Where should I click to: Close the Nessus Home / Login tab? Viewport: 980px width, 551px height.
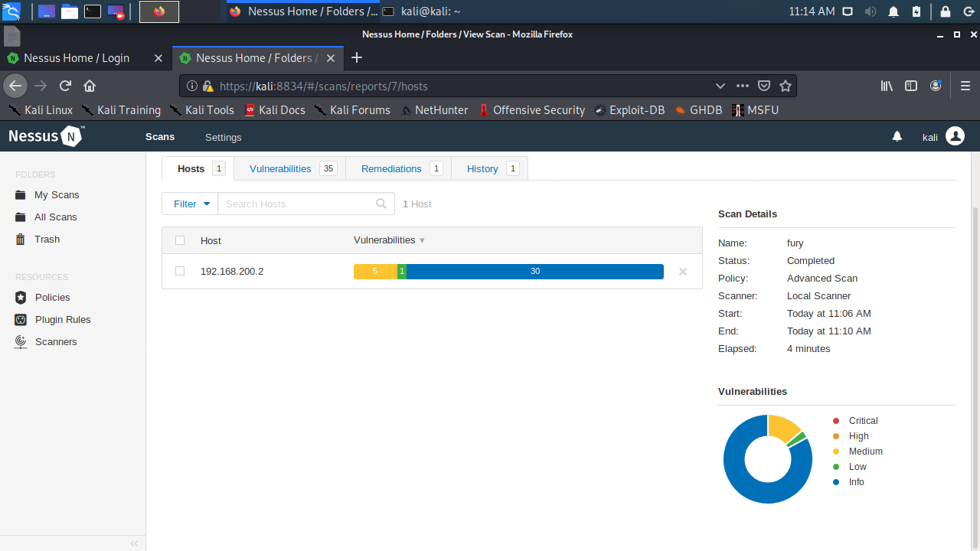[x=158, y=58]
